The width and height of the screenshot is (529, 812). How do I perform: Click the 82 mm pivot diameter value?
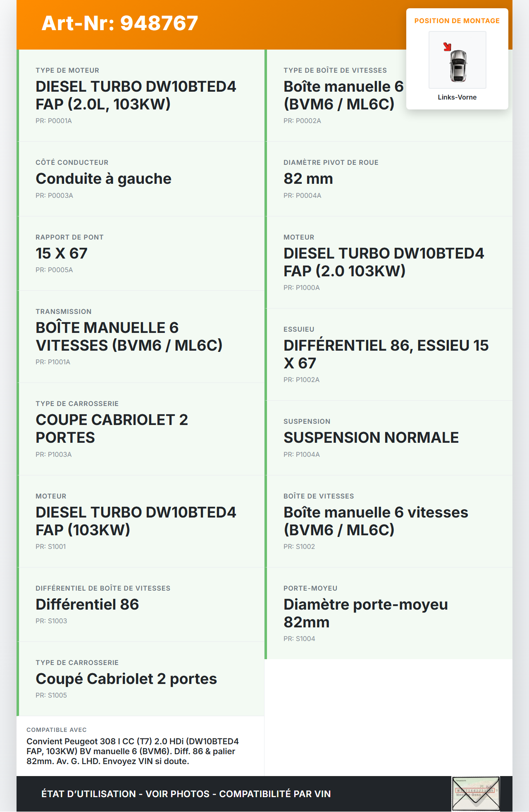(308, 178)
